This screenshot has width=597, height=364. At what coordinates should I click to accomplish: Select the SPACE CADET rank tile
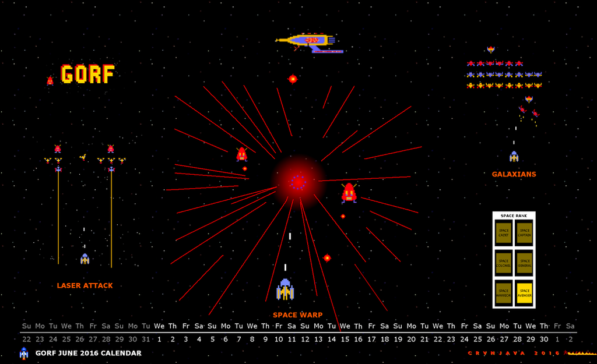point(503,233)
